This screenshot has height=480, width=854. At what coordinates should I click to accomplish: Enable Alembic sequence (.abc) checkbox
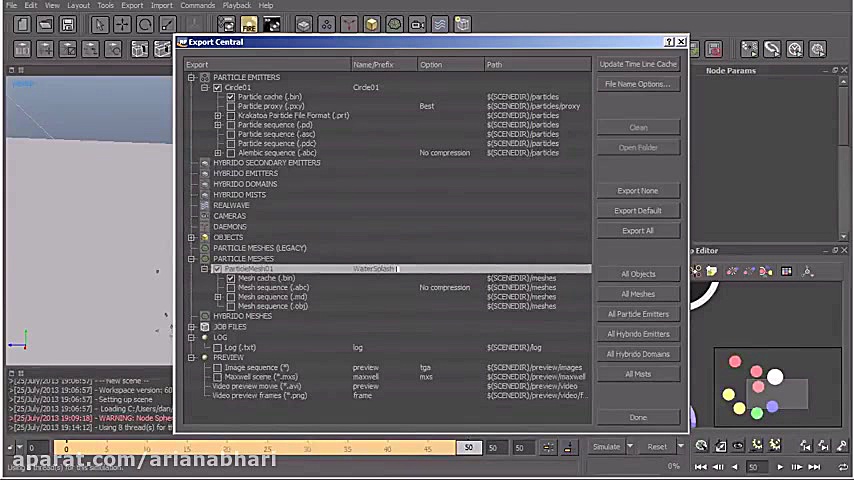(x=231, y=153)
